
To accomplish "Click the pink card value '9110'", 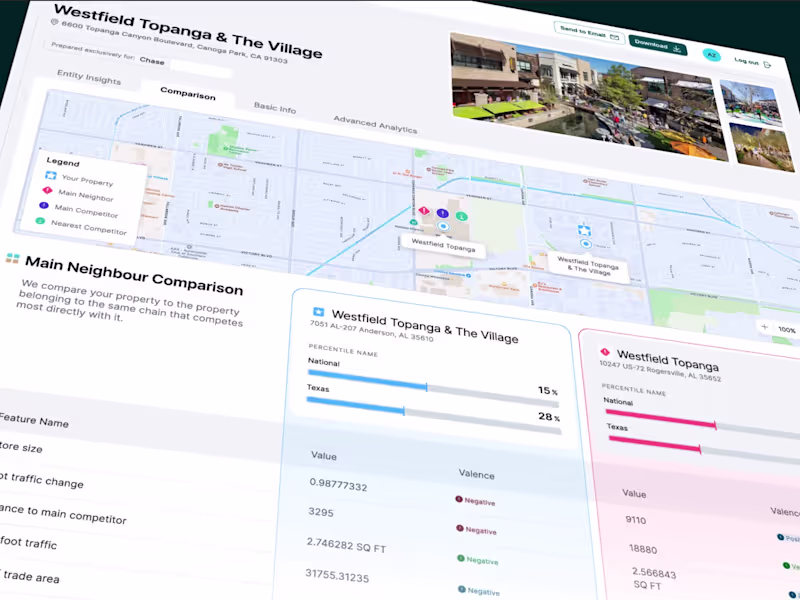I will (636, 520).
